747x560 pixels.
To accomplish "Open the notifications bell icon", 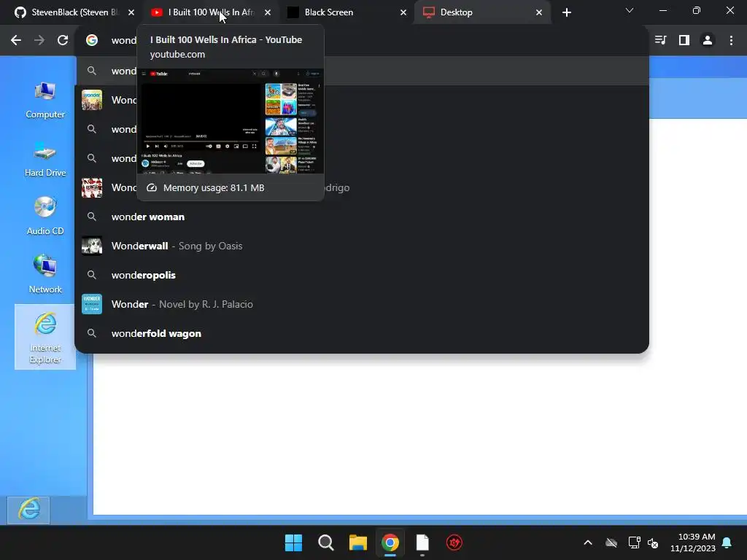I will [727, 542].
